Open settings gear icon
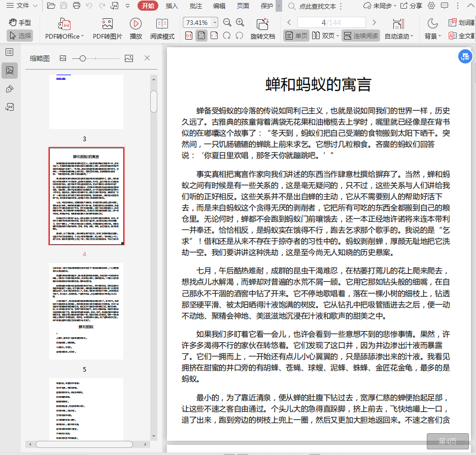The width and height of the screenshot is (476, 455). tap(431, 6)
